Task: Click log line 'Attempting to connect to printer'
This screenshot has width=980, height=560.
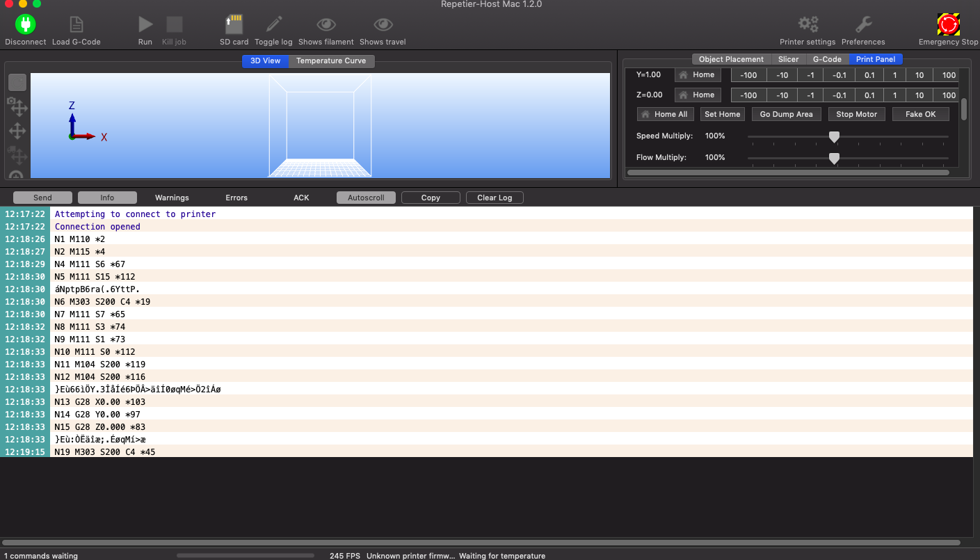Action: (135, 214)
